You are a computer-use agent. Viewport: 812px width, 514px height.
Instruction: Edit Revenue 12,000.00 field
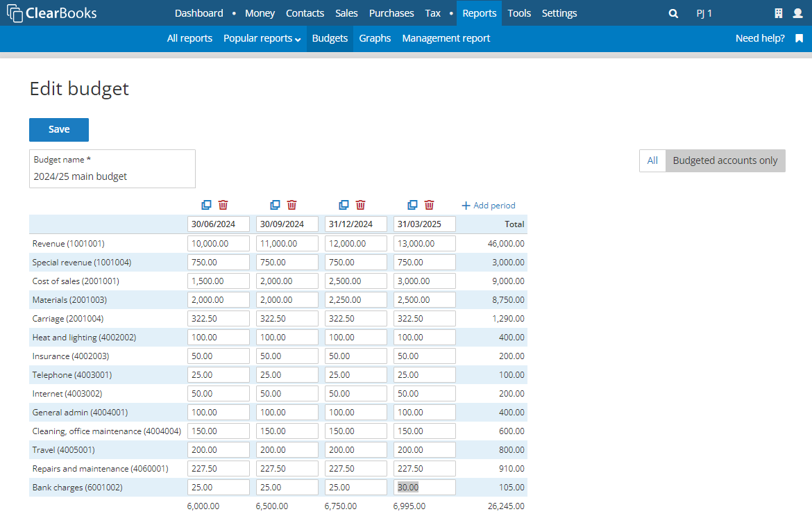(x=356, y=243)
